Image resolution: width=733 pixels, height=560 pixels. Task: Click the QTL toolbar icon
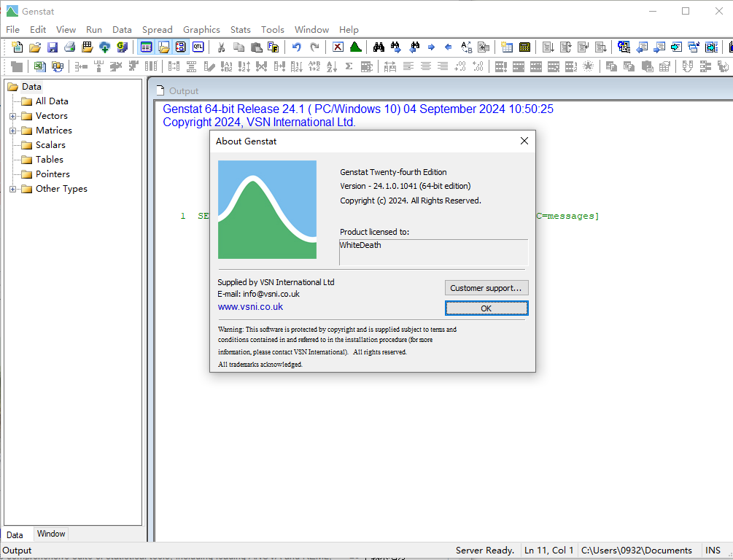click(x=198, y=47)
